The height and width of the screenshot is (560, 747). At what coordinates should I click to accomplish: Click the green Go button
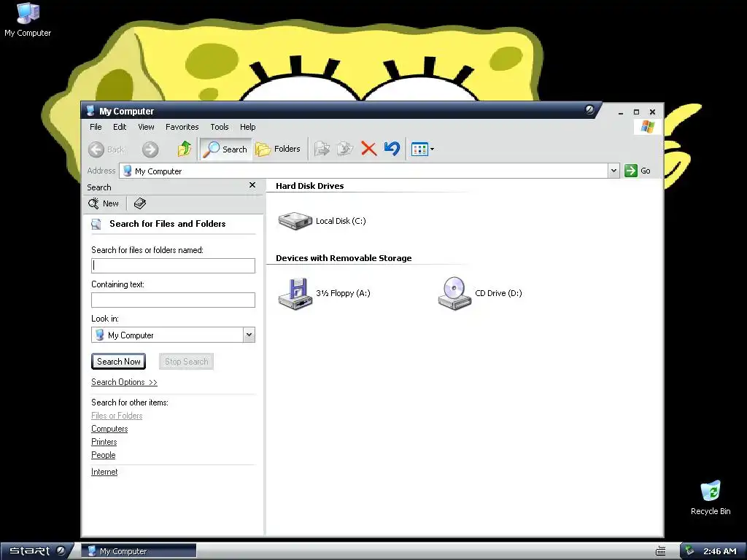(x=638, y=171)
